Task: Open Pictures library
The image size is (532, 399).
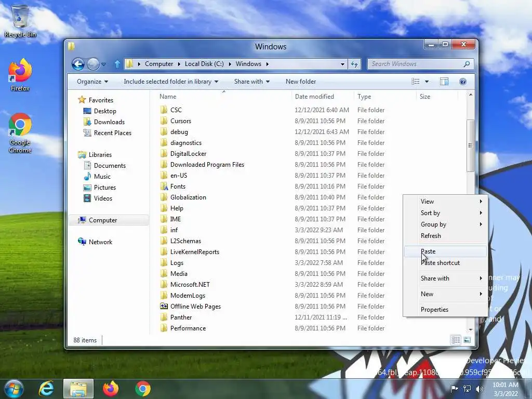Action: point(104,187)
